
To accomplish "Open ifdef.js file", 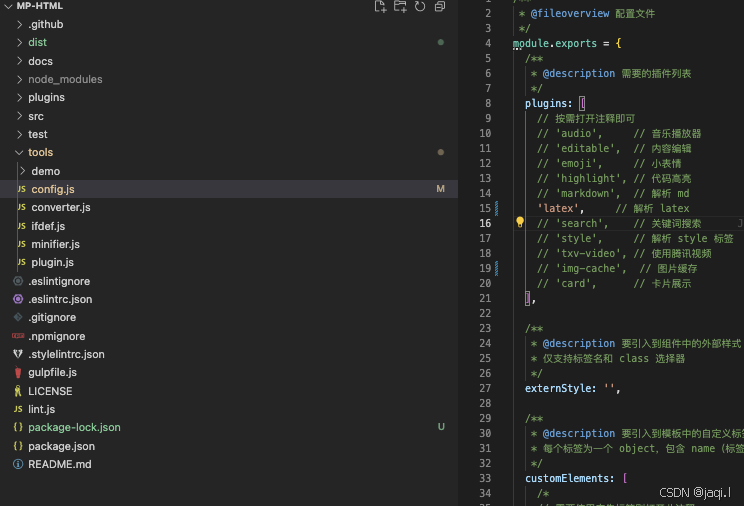I will pyautogui.click(x=48, y=226).
